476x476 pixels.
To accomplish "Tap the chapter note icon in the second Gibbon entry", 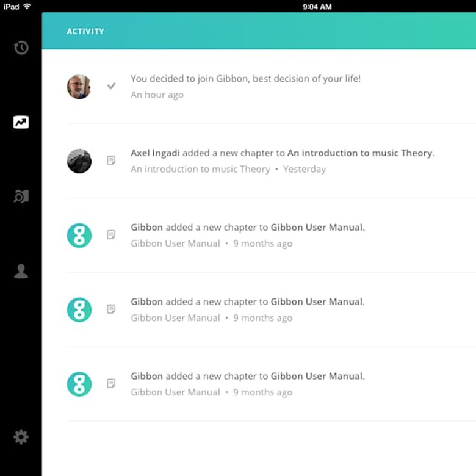I will point(111,309).
